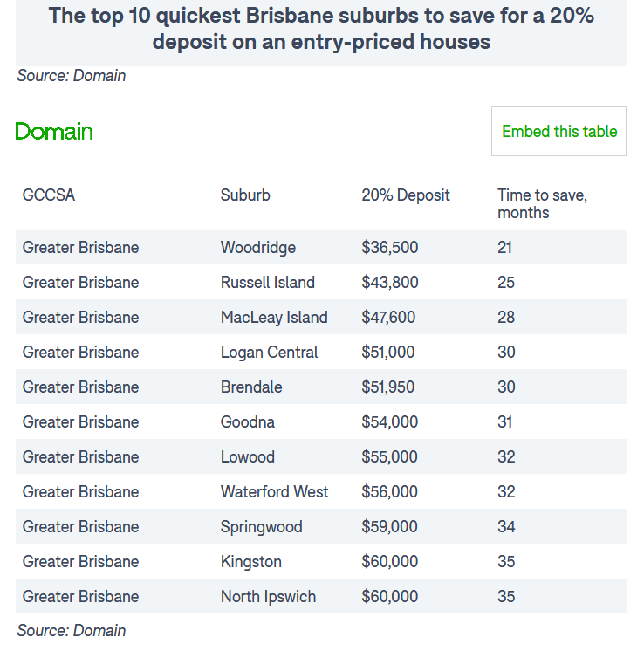The height and width of the screenshot is (651, 644).
Task: Select the 20% Deposit column header
Action: [x=405, y=195]
